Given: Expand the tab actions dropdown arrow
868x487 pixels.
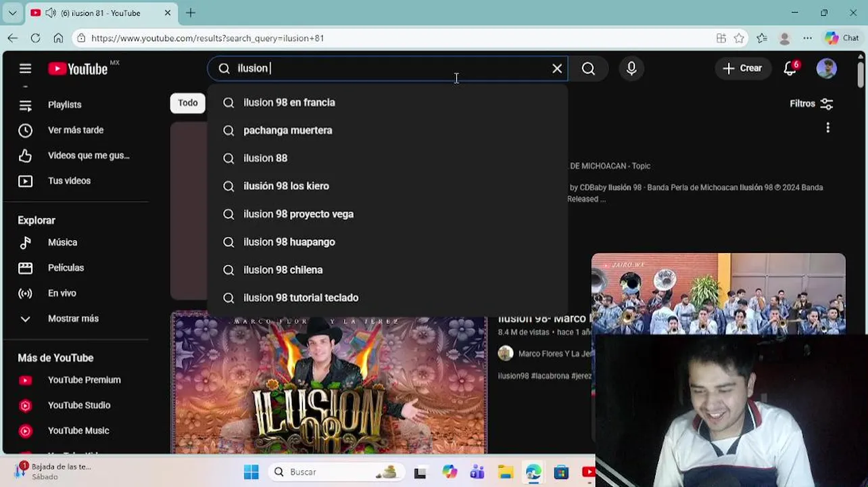Looking at the screenshot, I should (12, 13).
